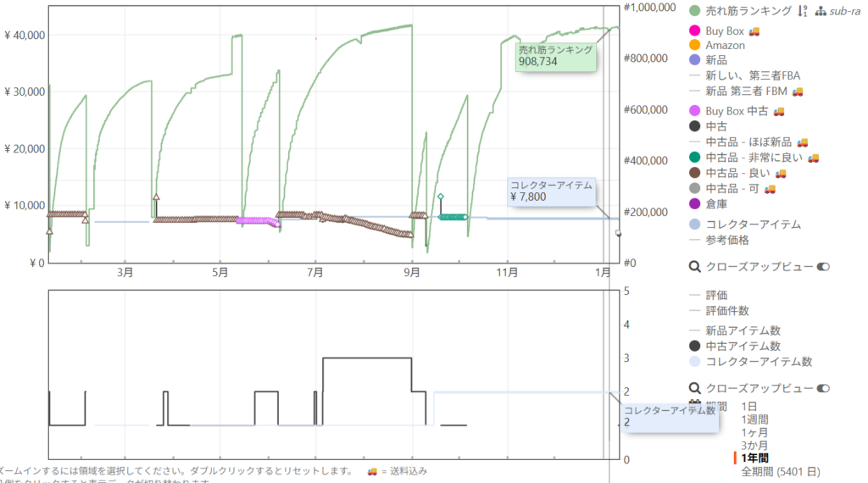Click the truck icon next to 中古品 - 可

coord(771,189)
